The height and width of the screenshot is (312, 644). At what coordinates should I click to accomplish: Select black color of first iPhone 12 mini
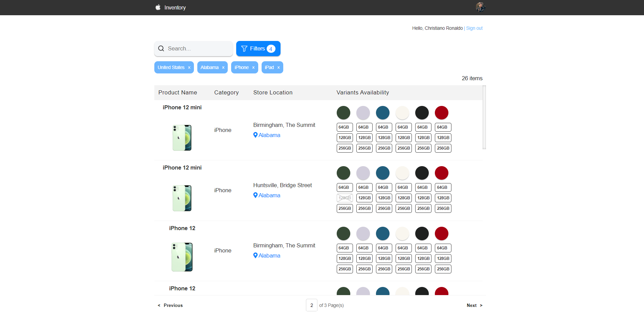pos(422,113)
